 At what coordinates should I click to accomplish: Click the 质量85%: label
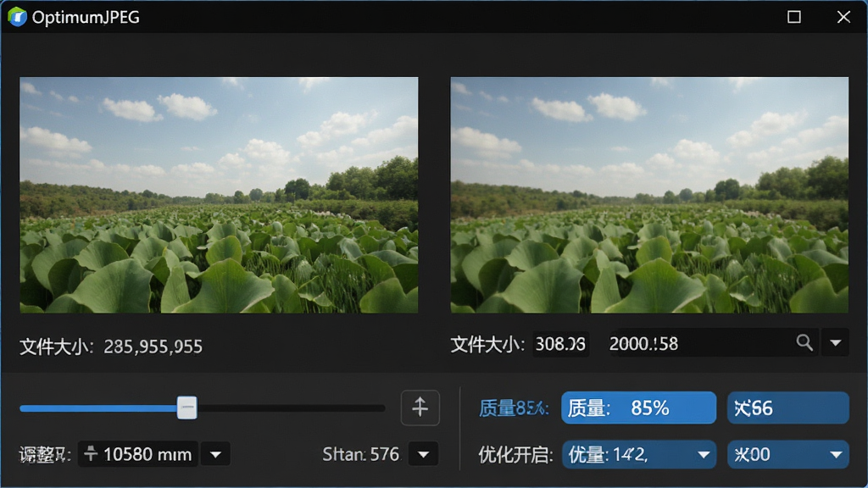coord(514,408)
